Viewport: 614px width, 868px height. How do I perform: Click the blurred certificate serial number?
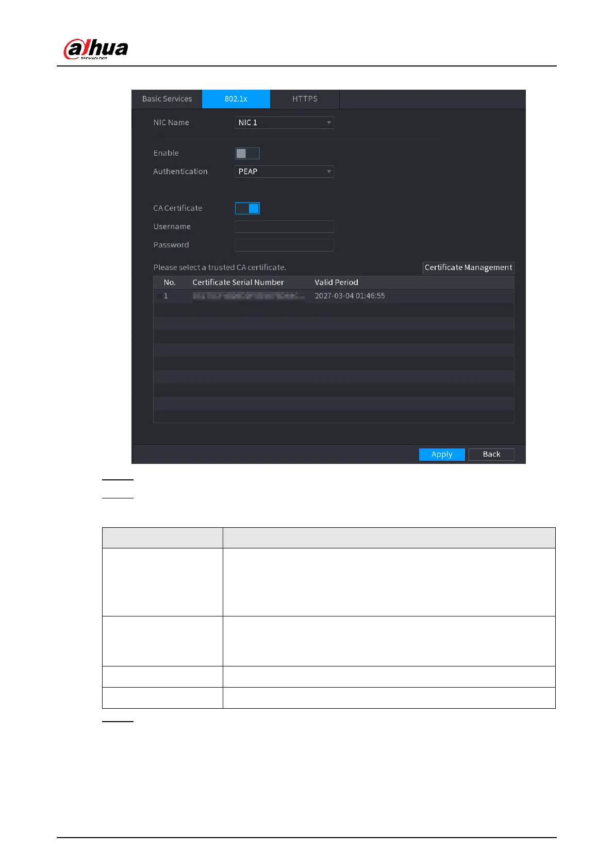click(x=248, y=296)
